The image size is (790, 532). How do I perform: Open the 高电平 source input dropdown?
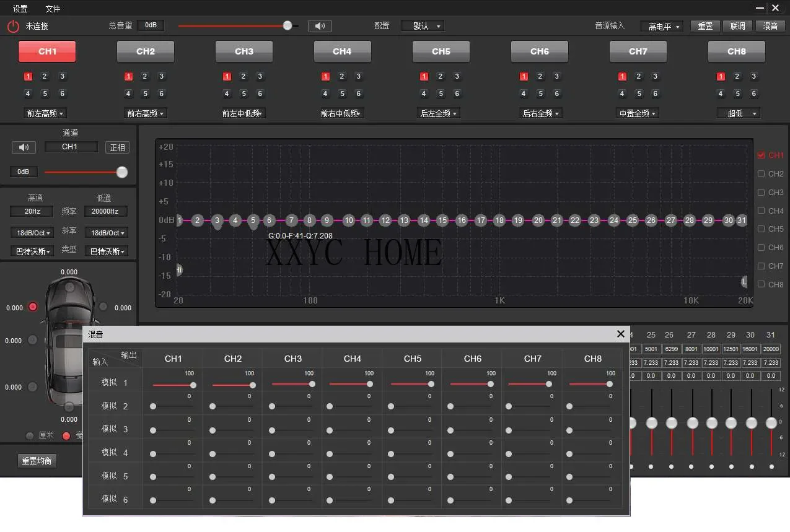662,27
